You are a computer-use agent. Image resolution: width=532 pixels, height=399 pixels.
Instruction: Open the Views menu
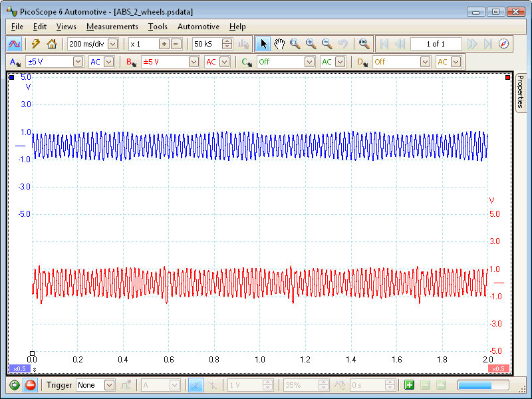point(66,27)
